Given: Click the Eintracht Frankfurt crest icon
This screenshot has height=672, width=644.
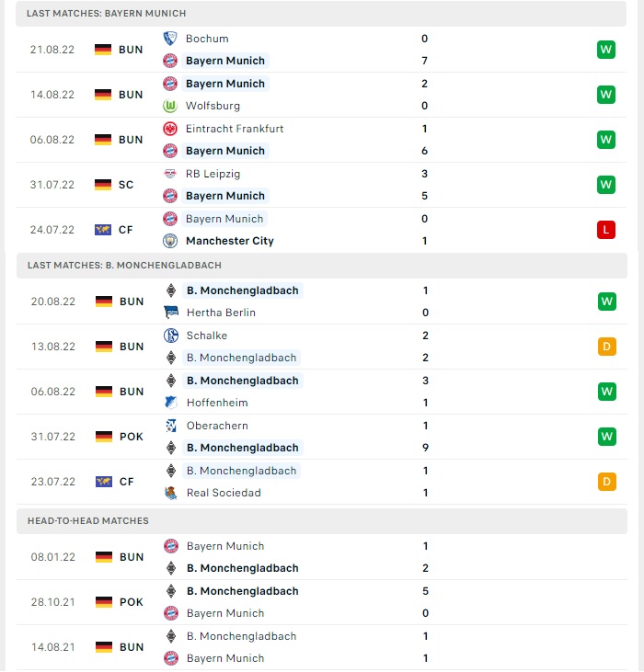Looking at the screenshot, I should point(170,129).
